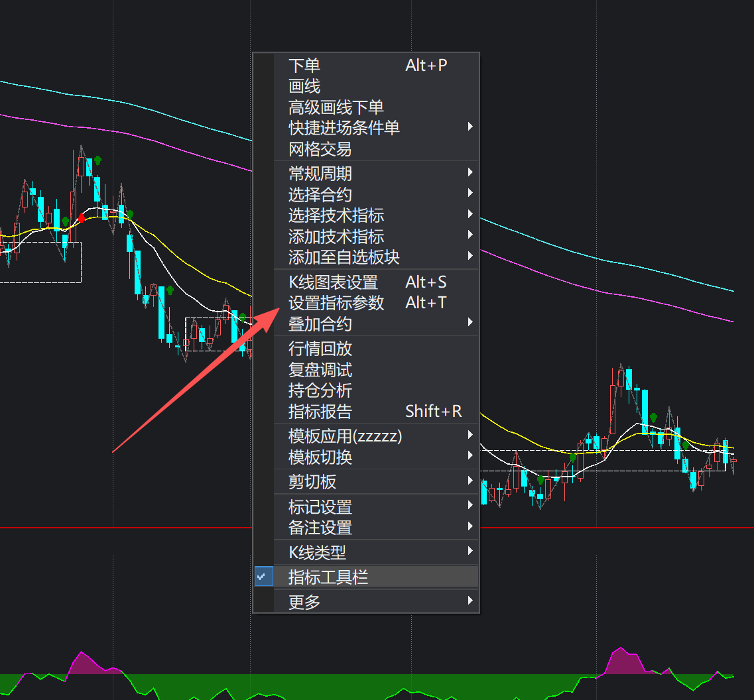Click the red horizontal price line

133,528
